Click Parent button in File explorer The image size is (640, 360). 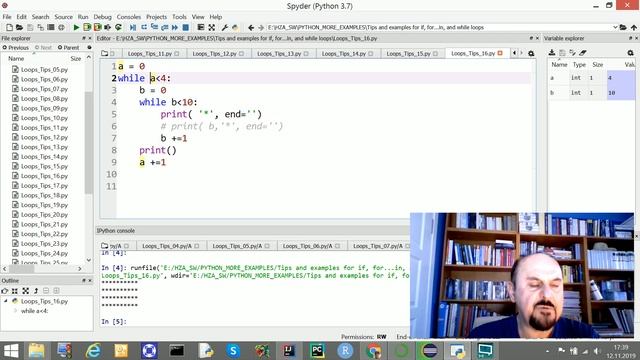click(68, 47)
